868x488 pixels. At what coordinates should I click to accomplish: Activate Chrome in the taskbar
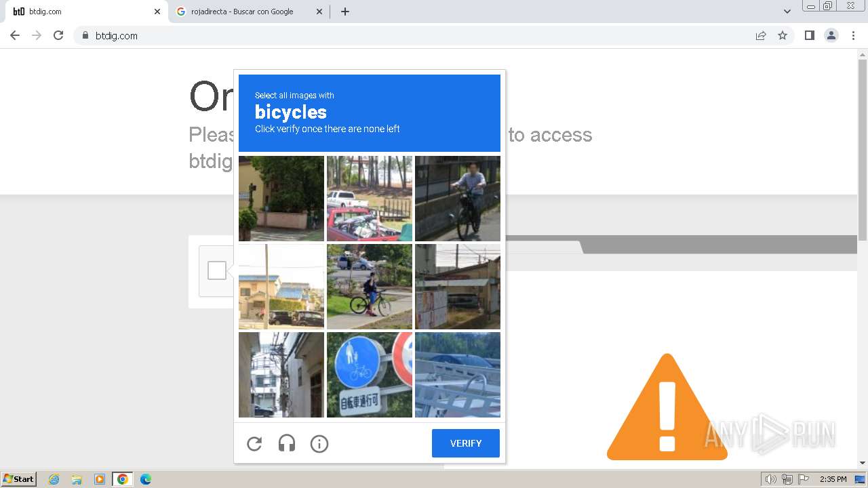(123, 479)
